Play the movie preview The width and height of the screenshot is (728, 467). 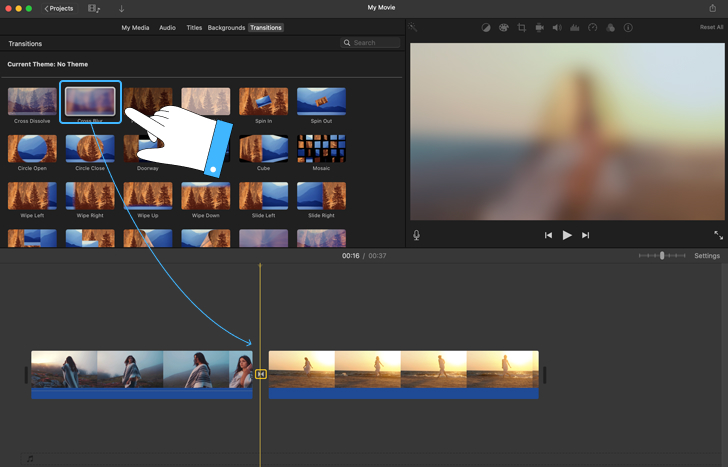click(x=567, y=235)
